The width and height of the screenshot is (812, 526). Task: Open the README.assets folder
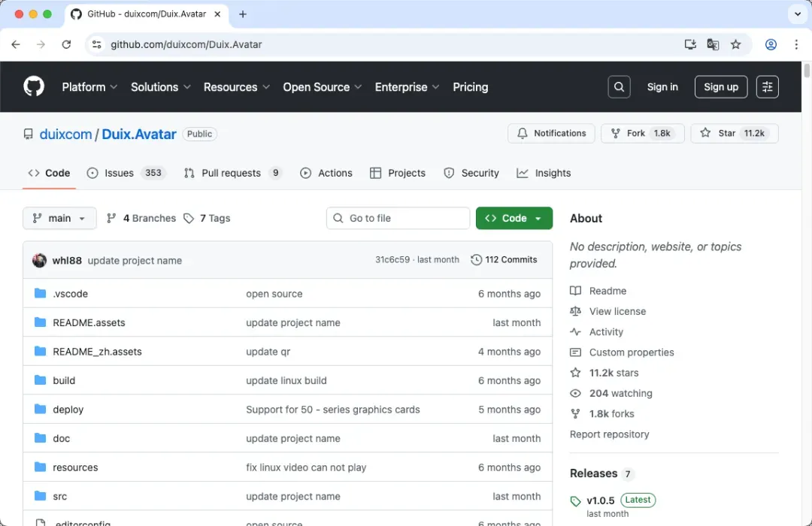(89, 322)
